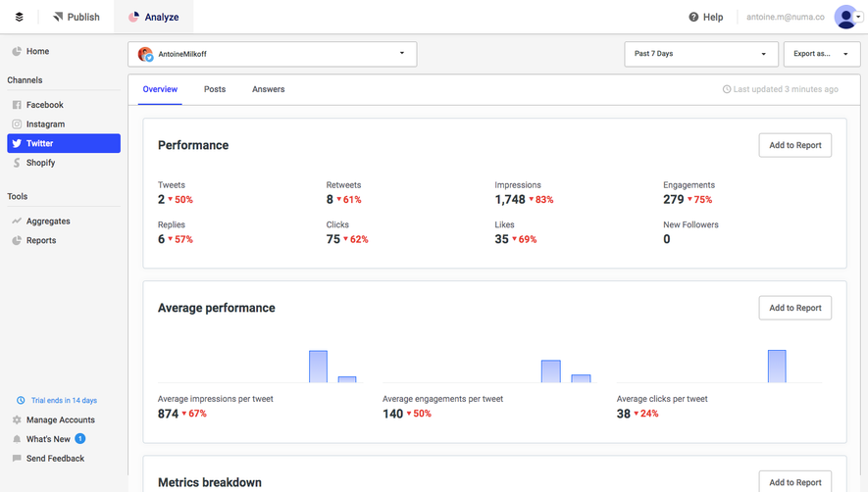
Task: Open the Past 7 Days date range dropdown
Action: 701,54
